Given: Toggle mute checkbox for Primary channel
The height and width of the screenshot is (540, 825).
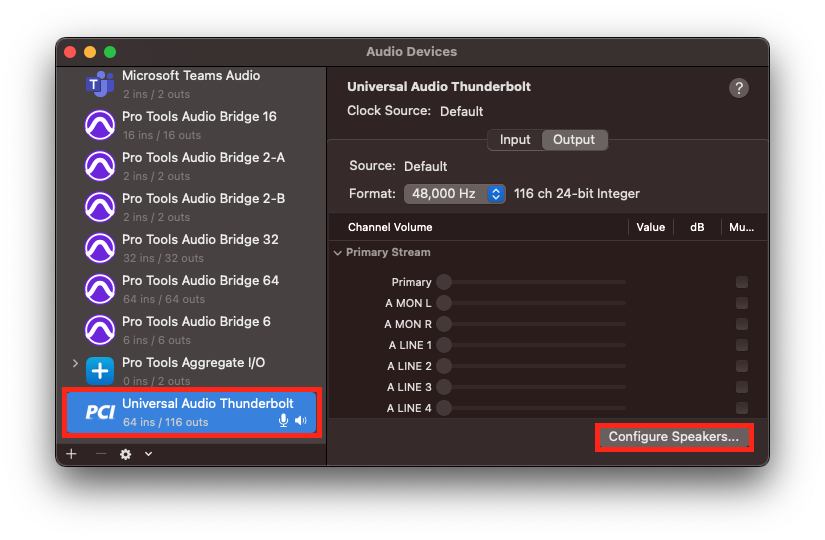Looking at the screenshot, I should 742,282.
